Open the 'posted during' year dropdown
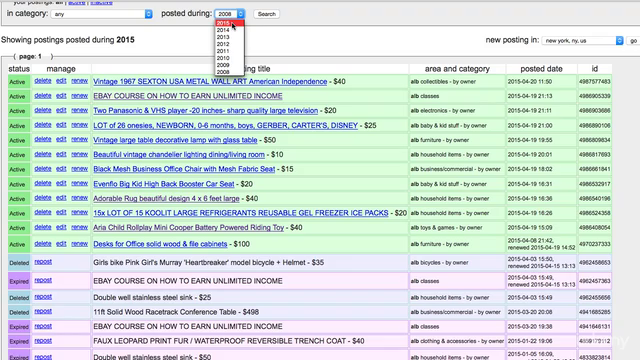The image size is (640, 360). [x=230, y=14]
